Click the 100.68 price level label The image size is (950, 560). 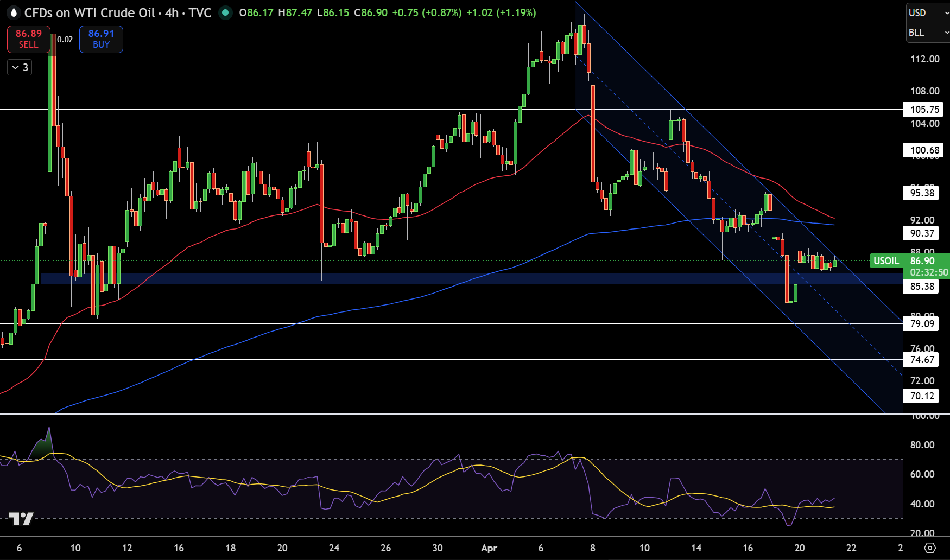click(x=924, y=150)
